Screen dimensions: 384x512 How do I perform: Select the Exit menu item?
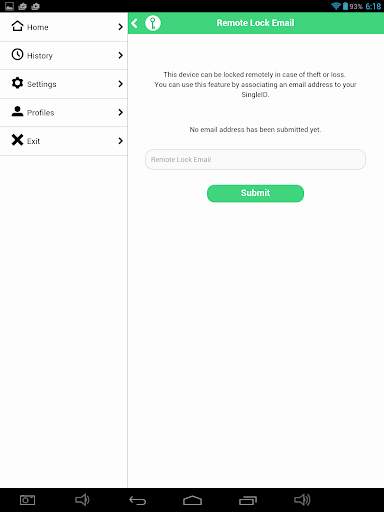point(64,141)
